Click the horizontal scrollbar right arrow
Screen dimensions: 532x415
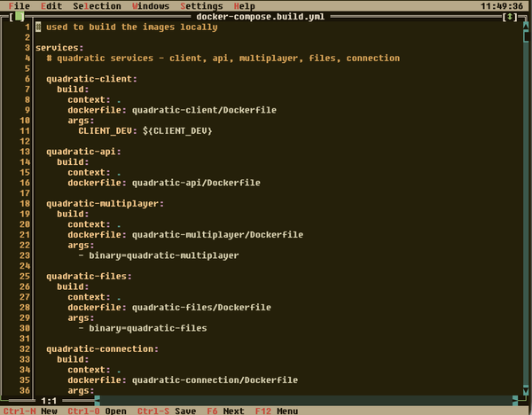(515, 401)
